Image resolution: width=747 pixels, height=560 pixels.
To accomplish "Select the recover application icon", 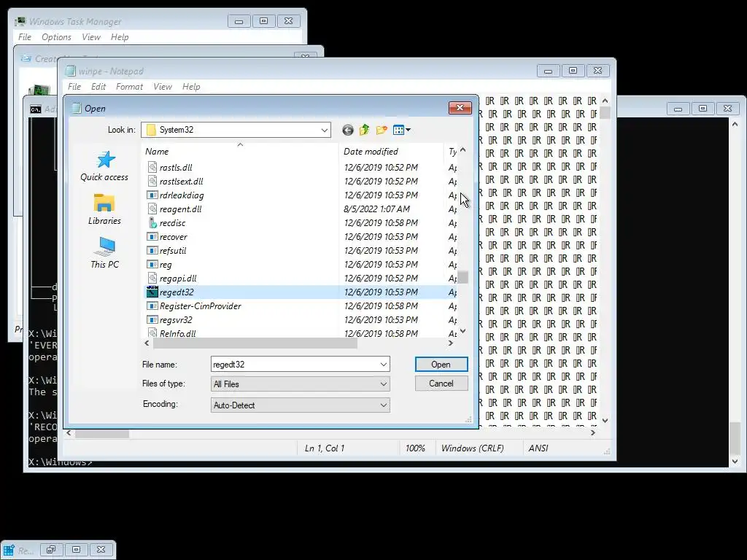I will (152, 237).
